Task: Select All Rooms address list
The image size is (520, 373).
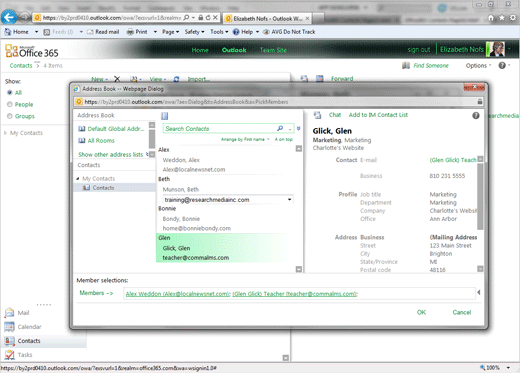Action: tap(101, 141)
